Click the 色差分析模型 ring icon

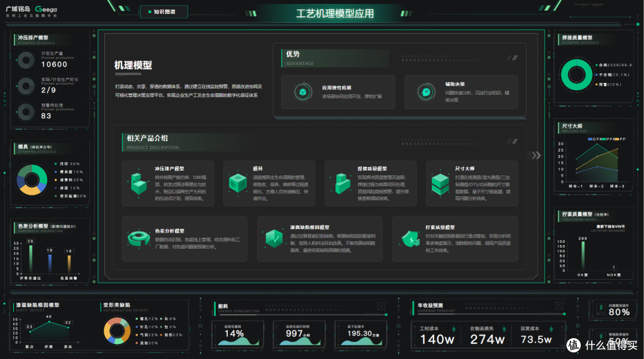click(139, 238)
